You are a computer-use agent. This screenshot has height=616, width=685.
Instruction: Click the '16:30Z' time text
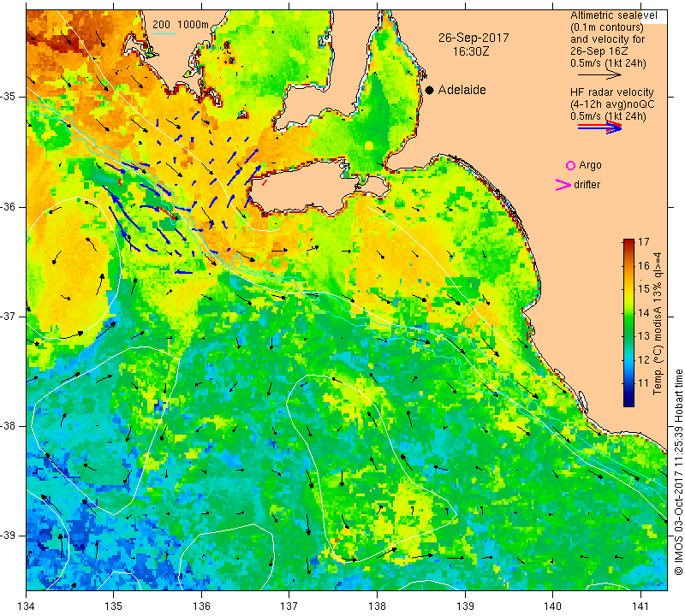coord(470,52)
